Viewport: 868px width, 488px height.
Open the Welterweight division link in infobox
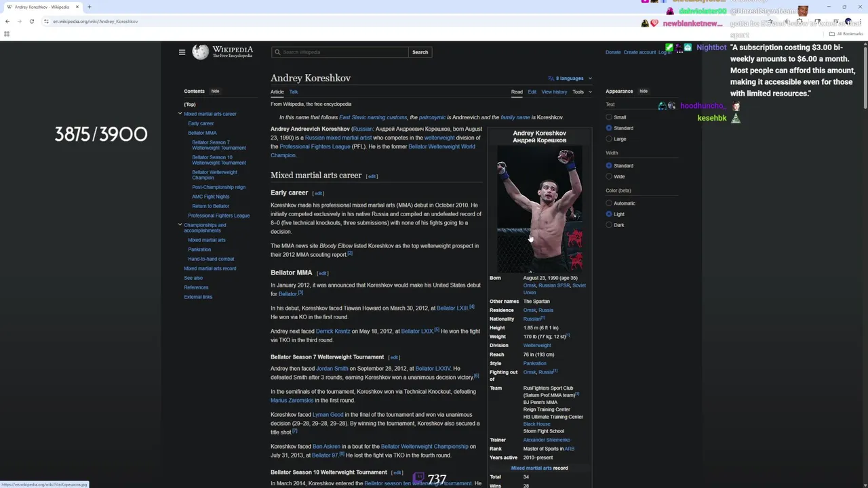(537, 346)
